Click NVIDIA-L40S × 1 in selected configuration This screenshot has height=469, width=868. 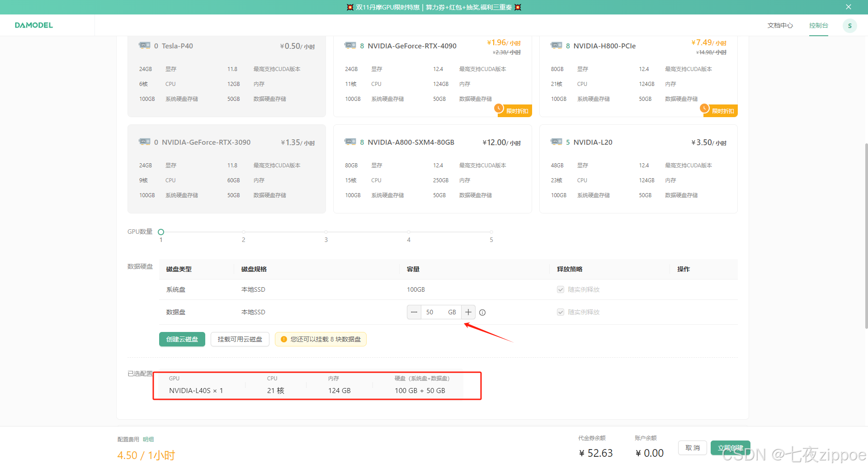point(196,390)
